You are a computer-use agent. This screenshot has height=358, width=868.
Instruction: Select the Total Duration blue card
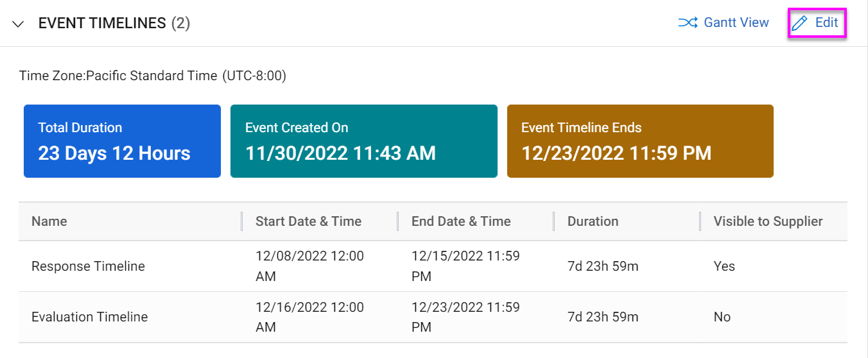[x=122, y=141]
